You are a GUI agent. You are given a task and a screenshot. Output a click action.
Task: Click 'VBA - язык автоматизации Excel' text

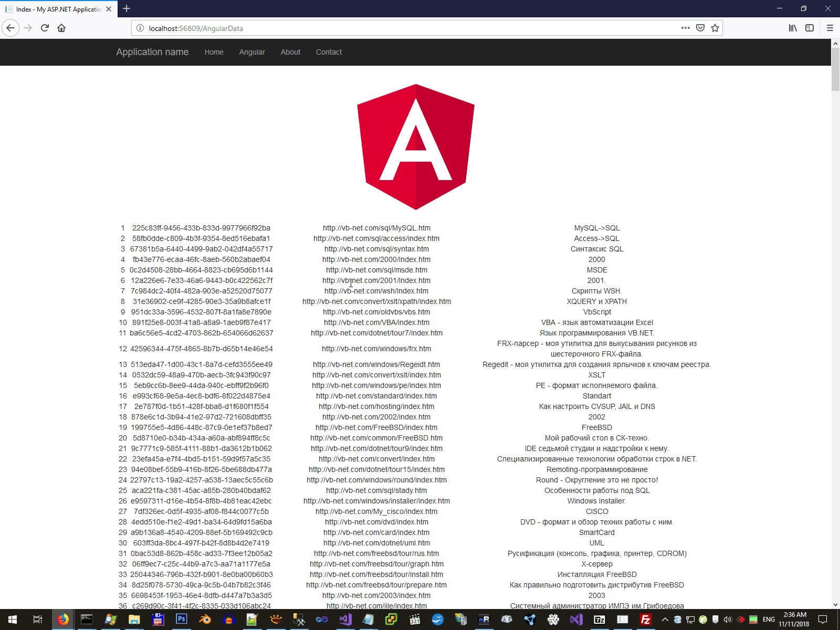pyautogui.click(x=597, y=322)
